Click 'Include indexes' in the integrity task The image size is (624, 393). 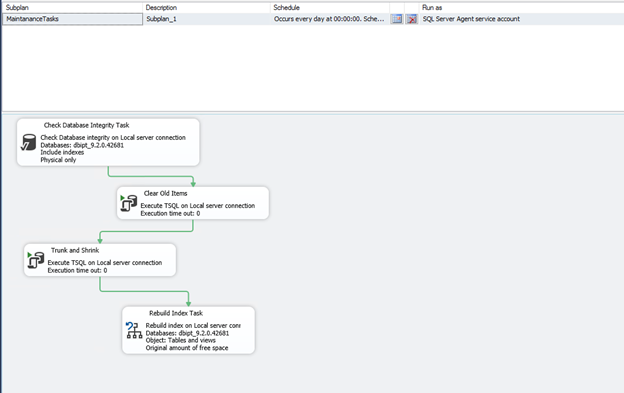point(62,152)
